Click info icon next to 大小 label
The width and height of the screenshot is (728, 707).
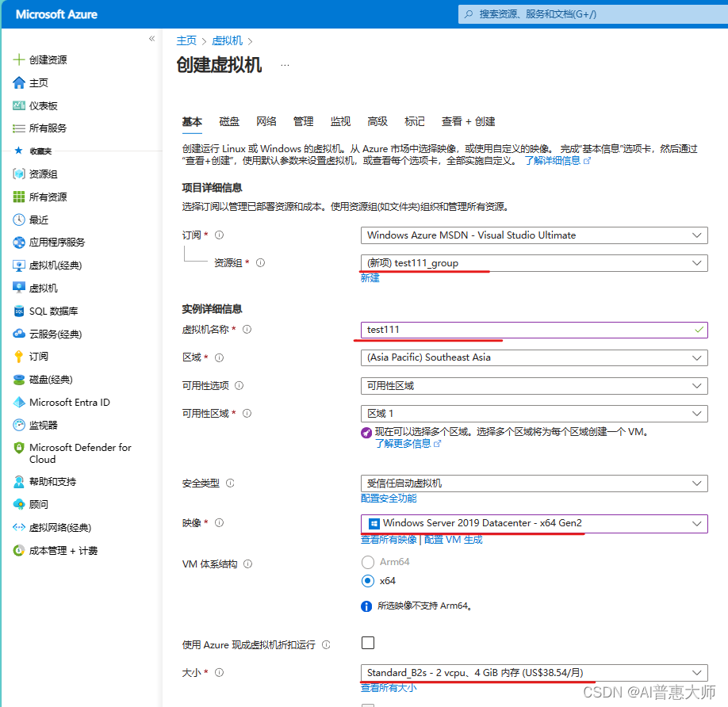coord(219,673)
